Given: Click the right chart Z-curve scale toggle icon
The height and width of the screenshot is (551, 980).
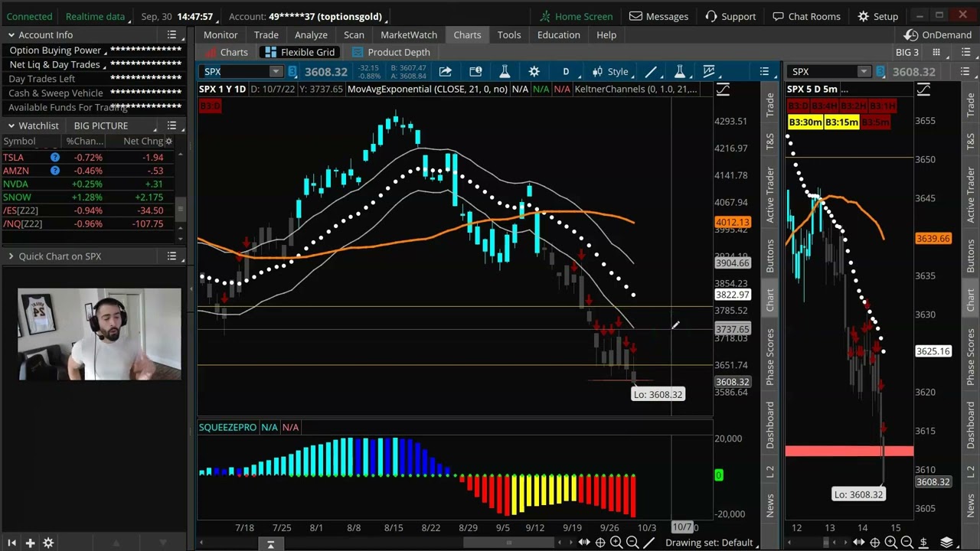Looking at the screenshot, I should [923, 90].
